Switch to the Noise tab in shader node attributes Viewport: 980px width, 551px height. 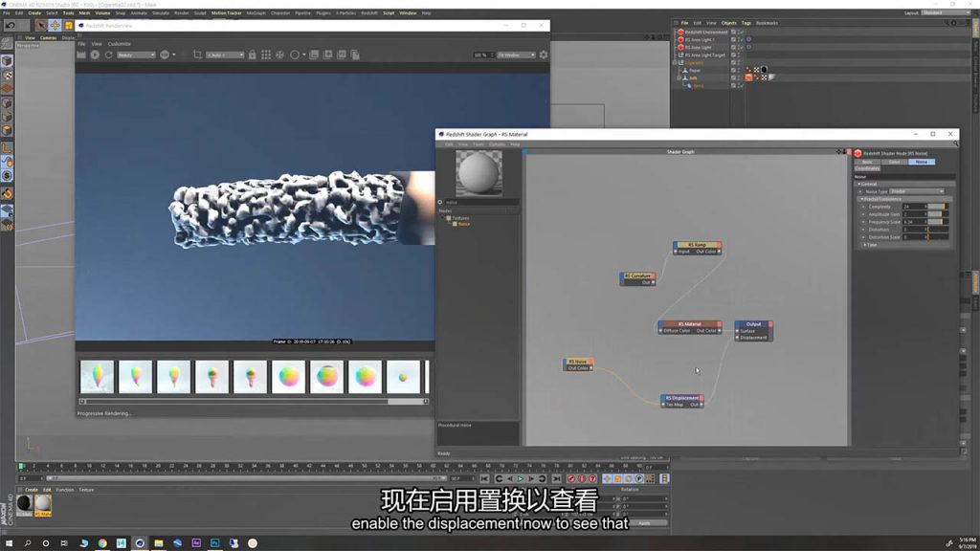922,162
